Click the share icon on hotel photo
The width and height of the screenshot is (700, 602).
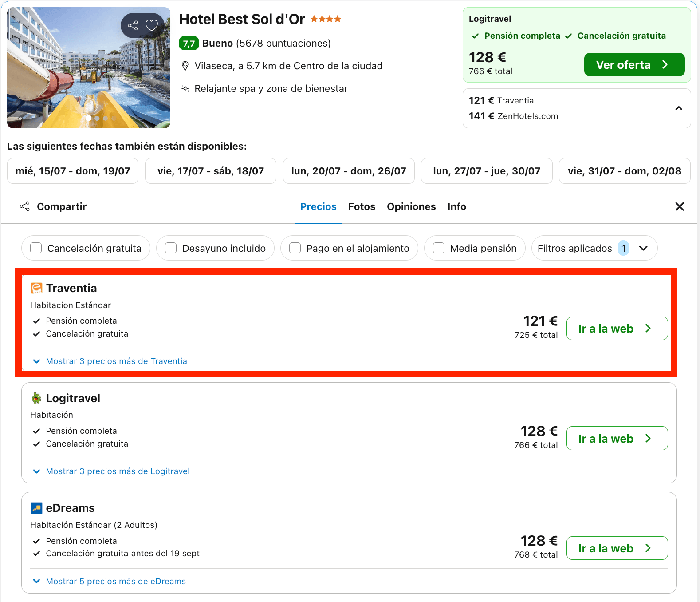click(133, 25)
